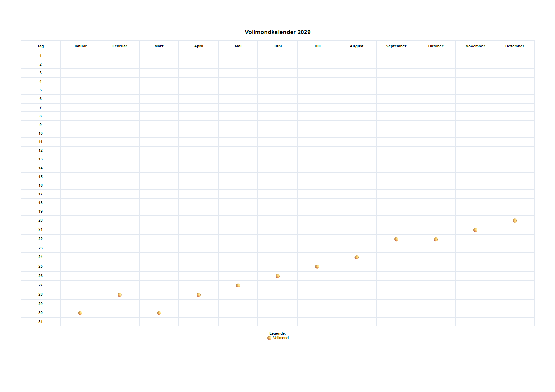Viewport: 555px width, 392px height.
Task: Click the November full moon marker
Action: pyautogui.click(x=475, y=230)
